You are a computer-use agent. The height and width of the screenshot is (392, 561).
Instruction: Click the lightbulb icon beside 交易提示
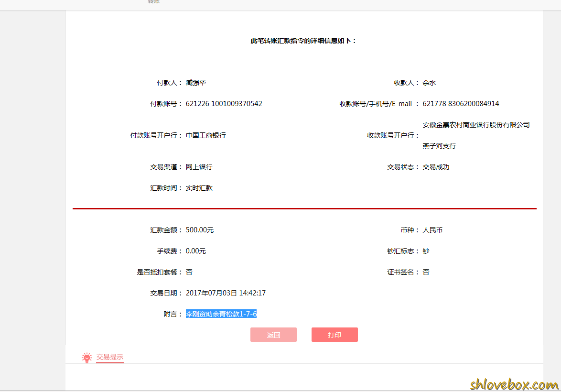86,357
